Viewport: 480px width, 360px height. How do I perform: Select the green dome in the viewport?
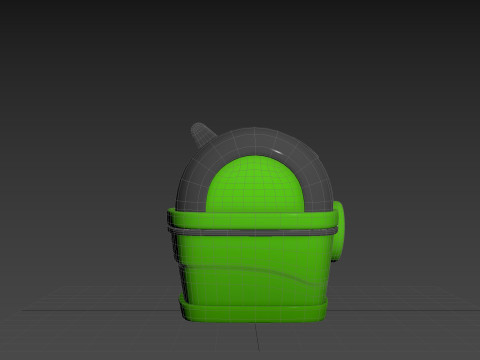[255, 184]
